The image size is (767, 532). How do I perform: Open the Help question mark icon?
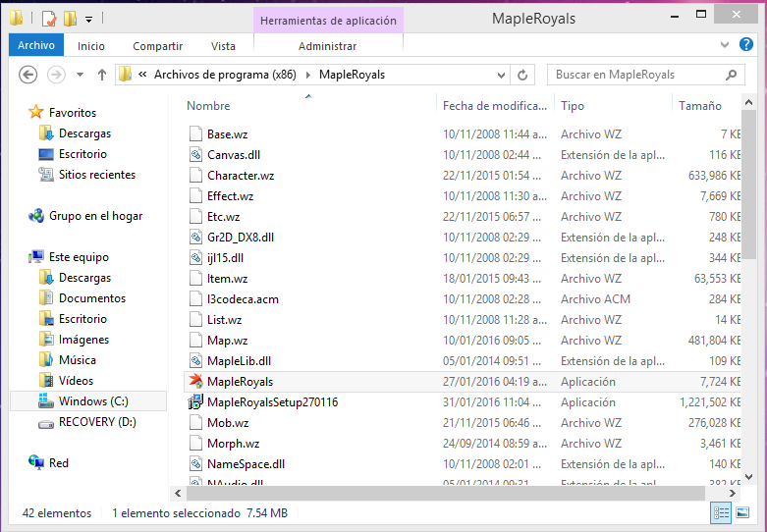(x=748, y=45)
